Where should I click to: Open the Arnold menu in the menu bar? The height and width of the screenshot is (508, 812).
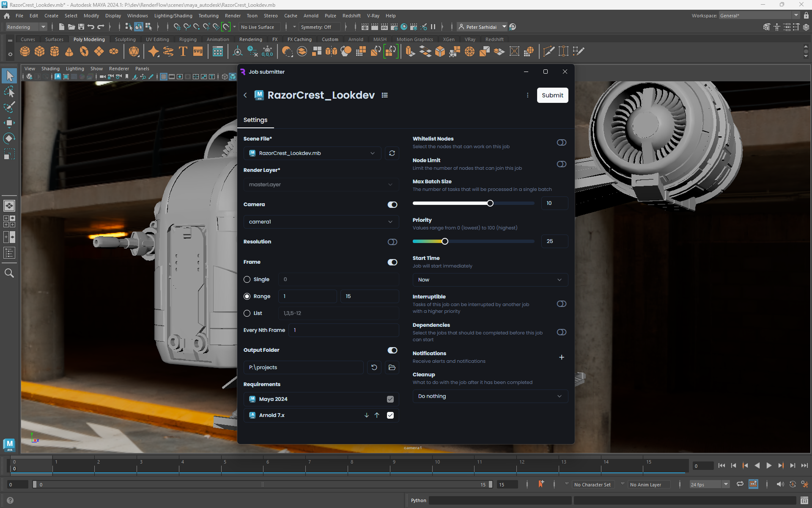[x=311, y=16]
